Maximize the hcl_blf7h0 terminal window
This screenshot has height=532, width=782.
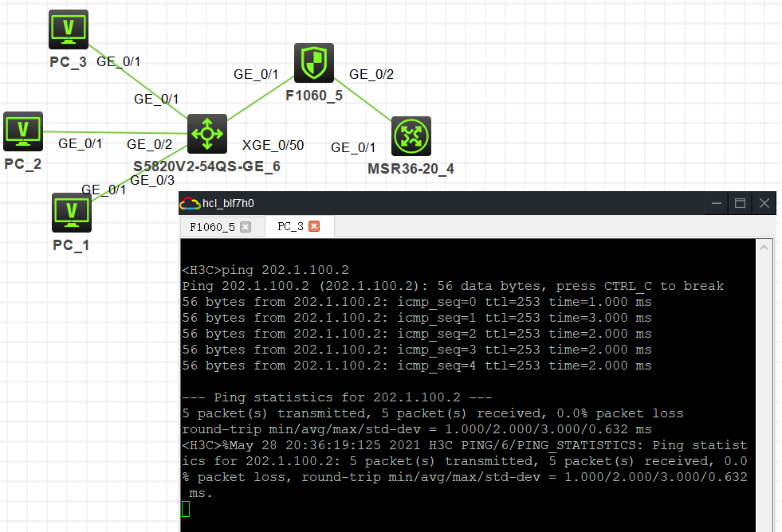point(740,203)
